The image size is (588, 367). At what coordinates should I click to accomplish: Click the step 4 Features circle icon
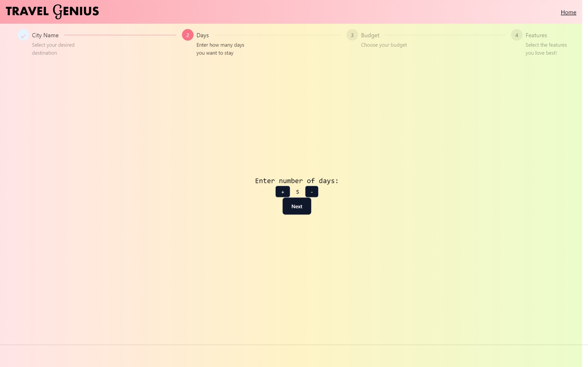point(516,35)
